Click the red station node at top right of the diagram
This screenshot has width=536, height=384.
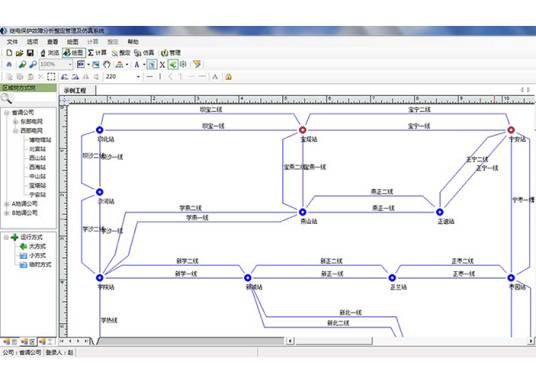pos(511,130)
